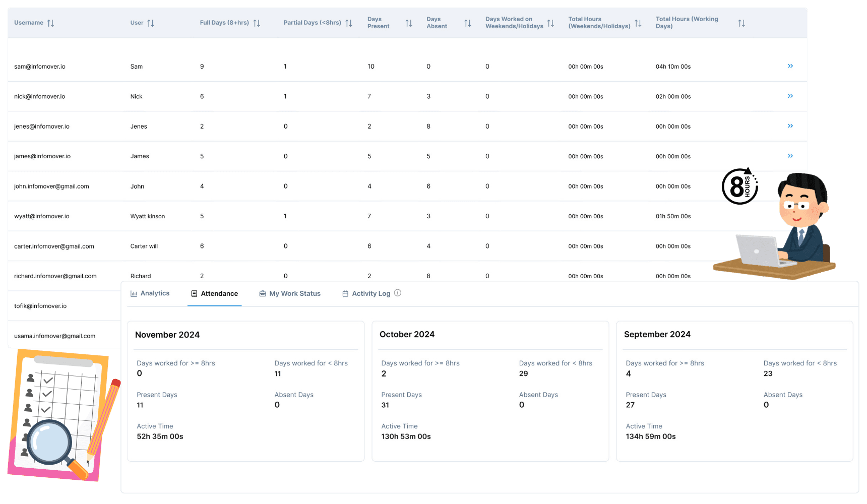Click October days under 8hrs value 29
Image resolution: width=867 pixels, height=504 pixels.
(524, 374)
